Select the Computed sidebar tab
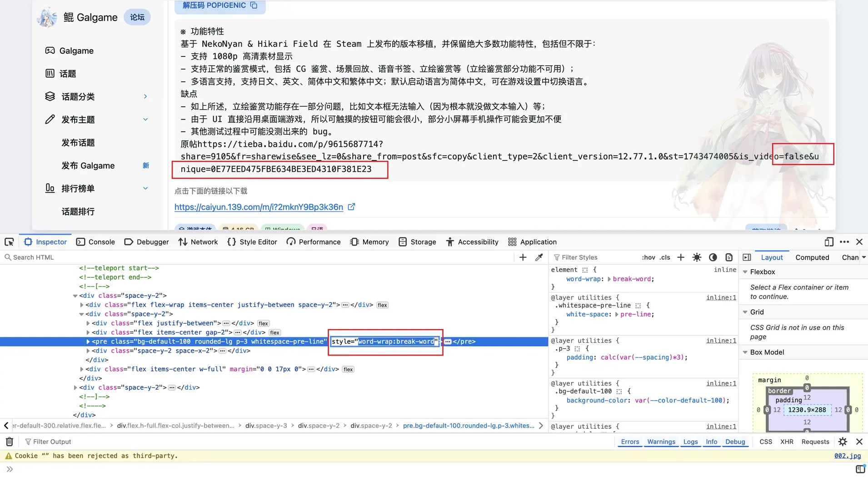 click(812, 257)
